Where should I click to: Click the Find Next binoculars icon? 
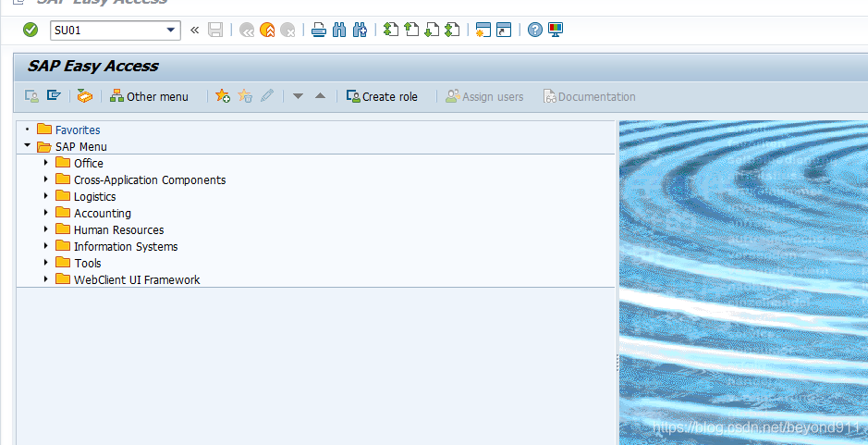pos(360,30)
